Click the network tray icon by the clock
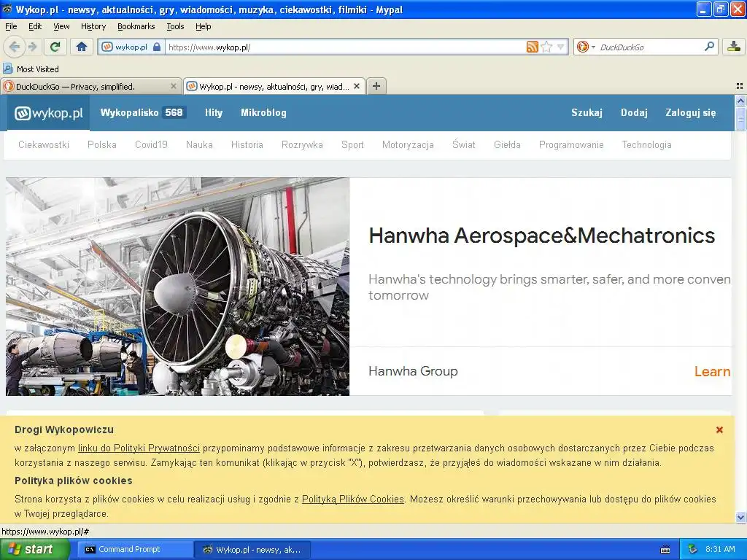Viewport: 747px width, 560px height. [693, 550]
